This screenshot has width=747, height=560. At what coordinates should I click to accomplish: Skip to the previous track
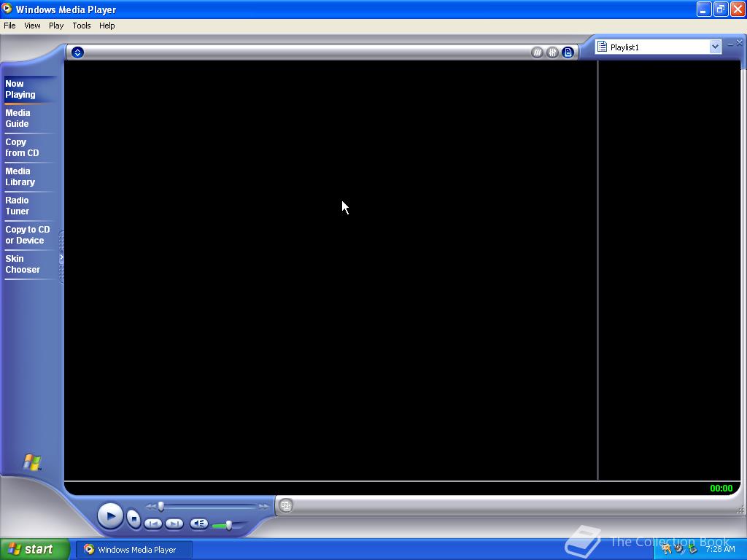click(x=153, y=524)
